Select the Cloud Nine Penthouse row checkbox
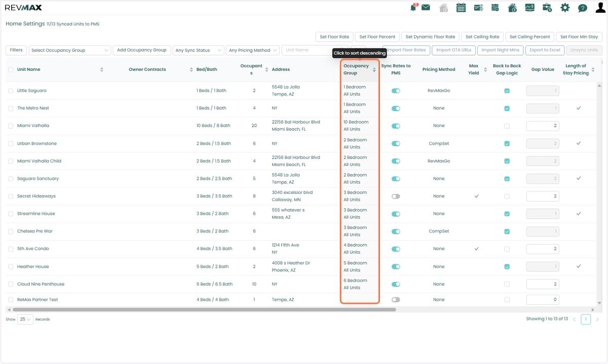Viewport: 608px width, 364px height. [11, 284]
